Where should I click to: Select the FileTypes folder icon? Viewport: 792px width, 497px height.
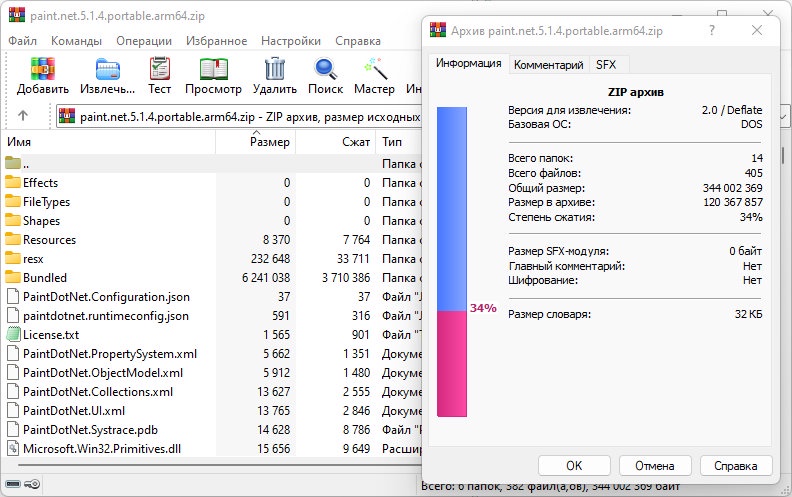[x=13, y=202]
